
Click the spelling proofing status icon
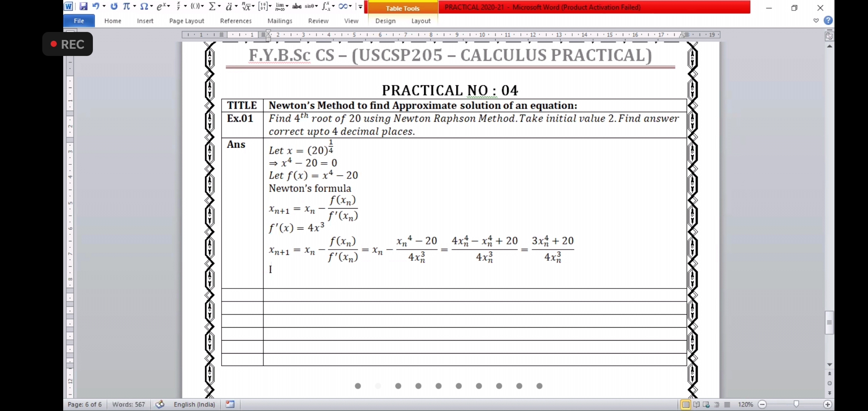[160, 404]
